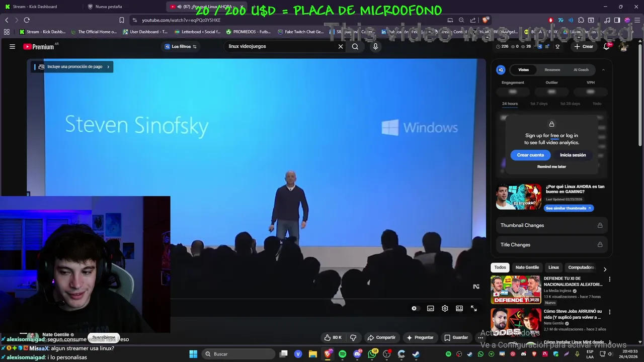
Task: Click the Brave Shields lion icon
Action: tap(485, 20)
